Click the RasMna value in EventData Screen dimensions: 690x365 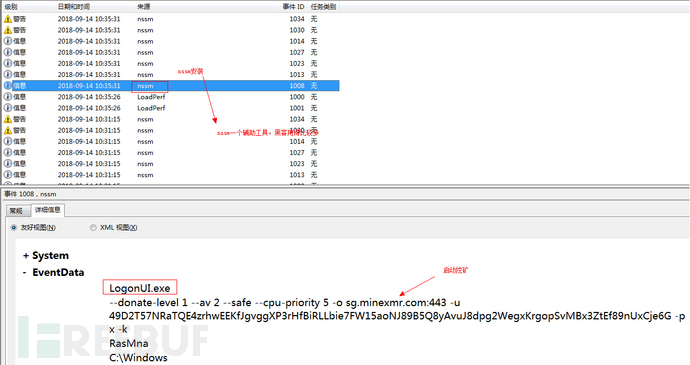(128, 343)
